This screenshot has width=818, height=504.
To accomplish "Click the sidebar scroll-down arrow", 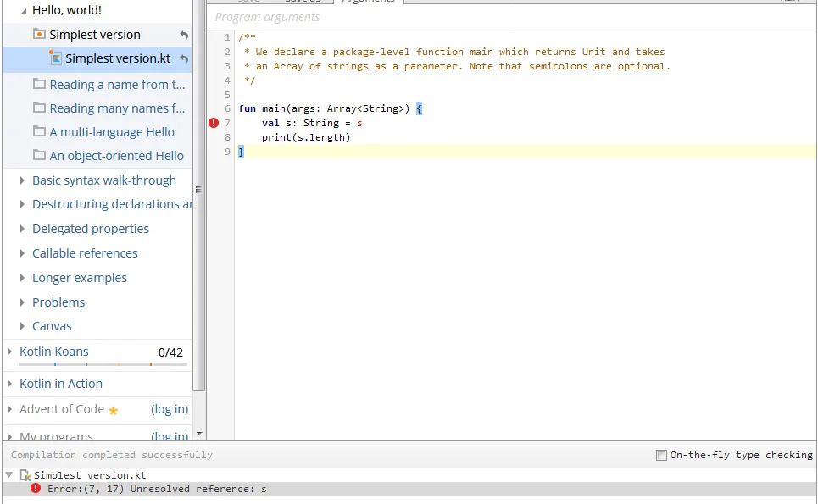I will [198, 434].
